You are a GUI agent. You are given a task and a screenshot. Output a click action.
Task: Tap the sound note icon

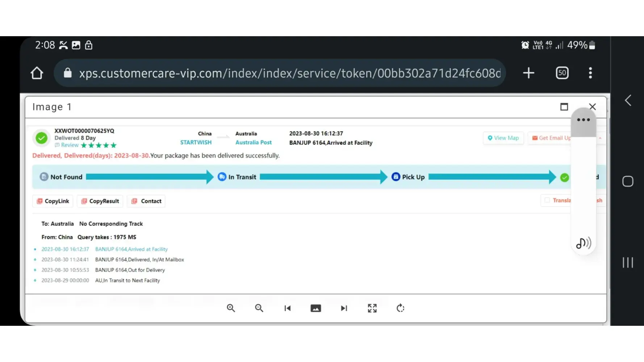click(x=583, y=243)
